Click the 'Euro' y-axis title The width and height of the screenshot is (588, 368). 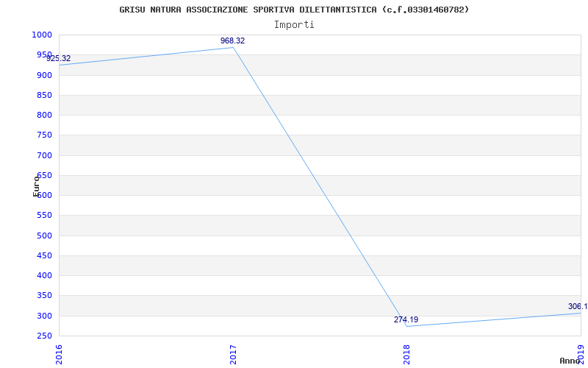[36, 186]
